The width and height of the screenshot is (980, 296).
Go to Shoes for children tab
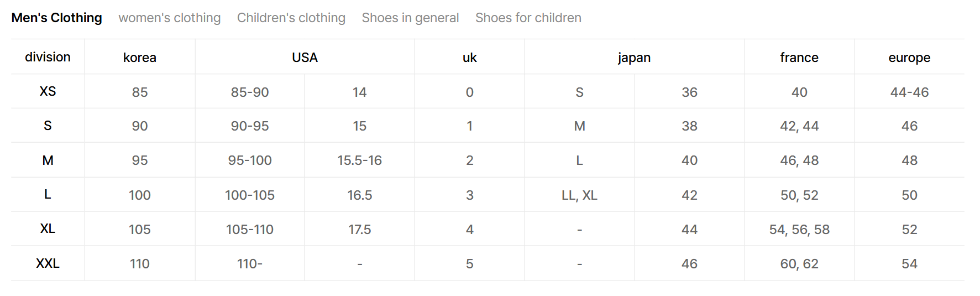point(528,18)
